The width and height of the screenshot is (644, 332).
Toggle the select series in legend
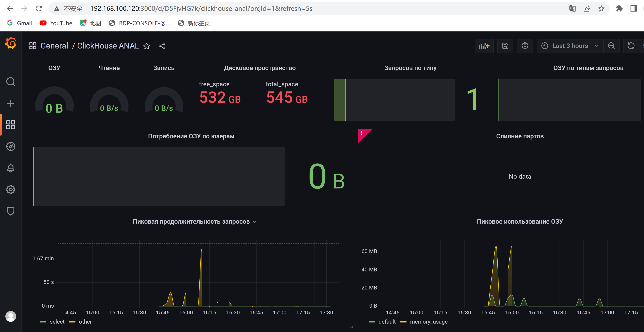tap(57, 322)
